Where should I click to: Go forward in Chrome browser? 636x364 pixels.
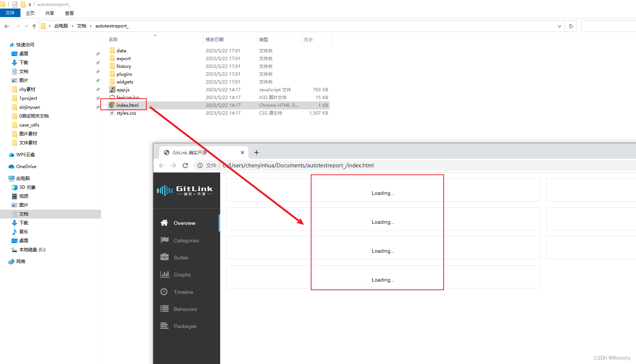point(173,165)
